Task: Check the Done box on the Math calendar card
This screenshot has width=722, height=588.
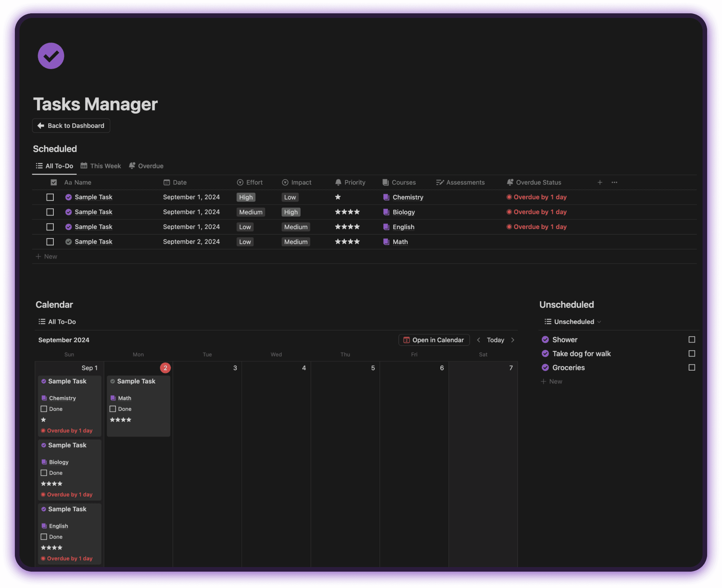Action: click(113, 409)
